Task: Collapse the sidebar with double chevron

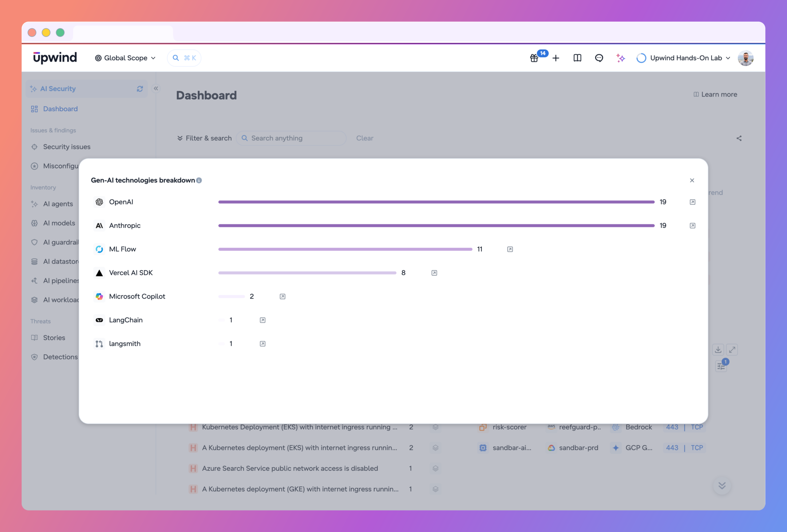Action: pos(156,88)
